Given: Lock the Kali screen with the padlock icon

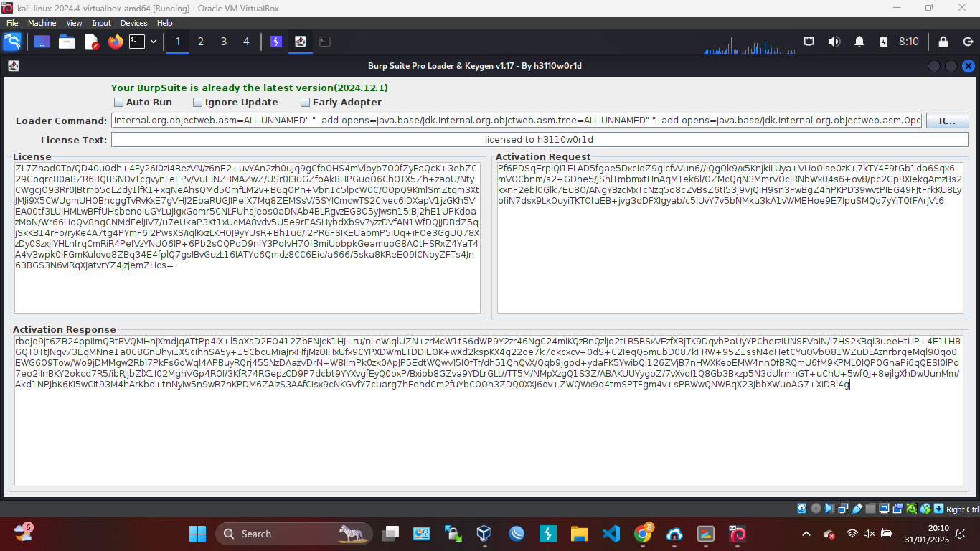Looking at the screenshot, I should pyautogui.click(x=943, y=42).
